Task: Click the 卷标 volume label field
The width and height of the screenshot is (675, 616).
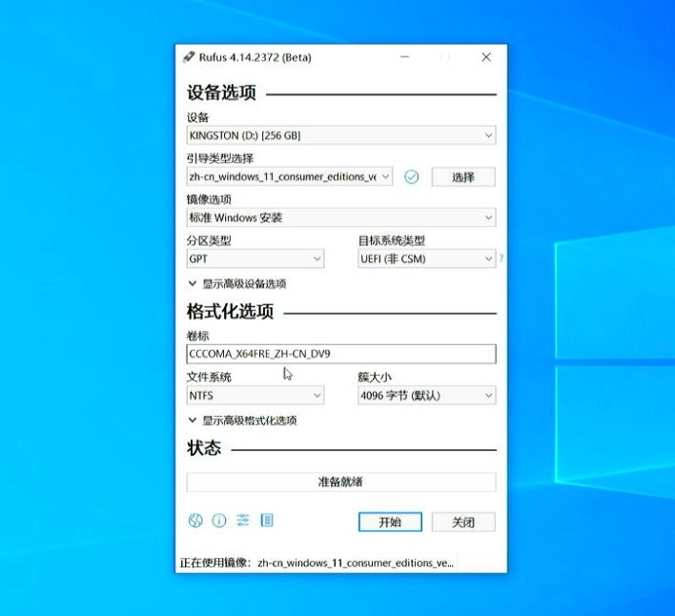Action: click(x=341, y=354)
